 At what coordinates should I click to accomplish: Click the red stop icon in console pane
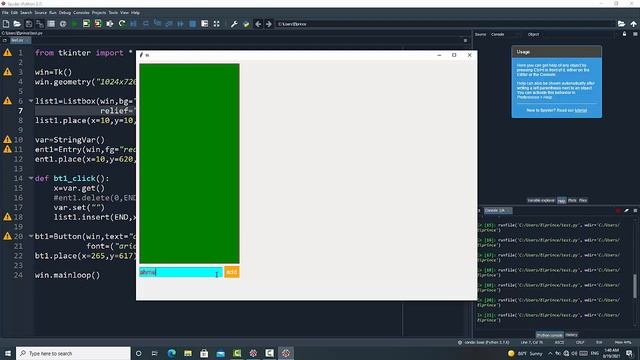[x=618, y=211]
